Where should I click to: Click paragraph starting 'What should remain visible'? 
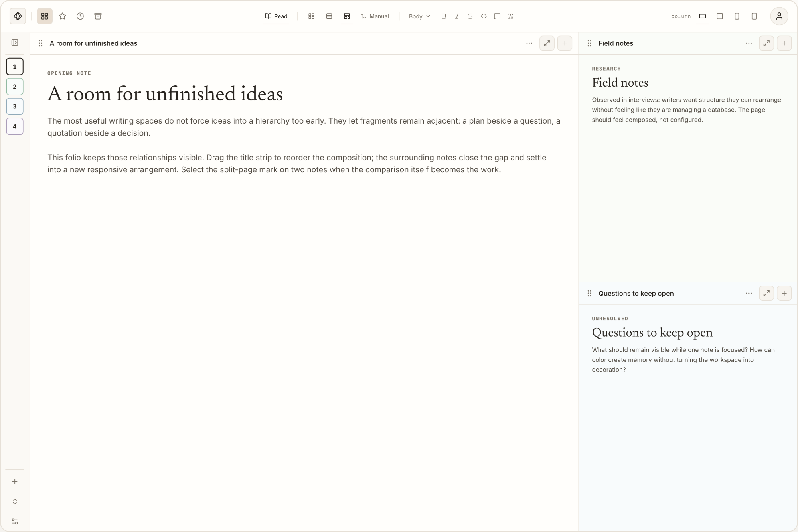pos(683,360)
